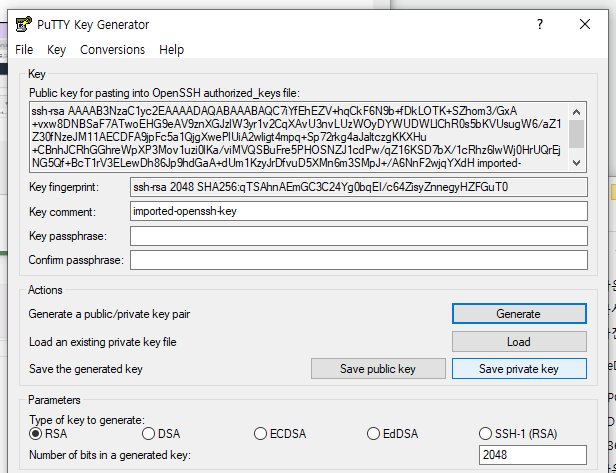Viewport: 616px width, 473px height.
Task: Open the File menu
Action: coord(24,50)
